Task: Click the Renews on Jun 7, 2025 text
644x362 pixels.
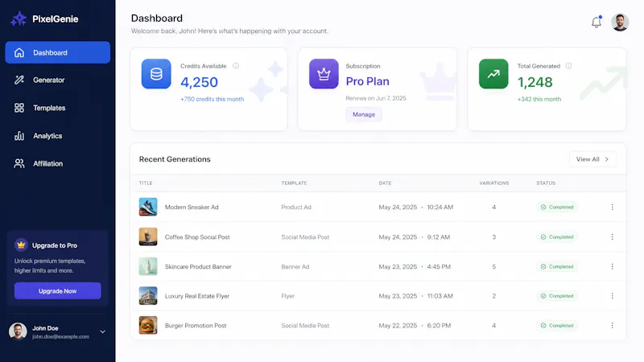Action: (376, 98)
